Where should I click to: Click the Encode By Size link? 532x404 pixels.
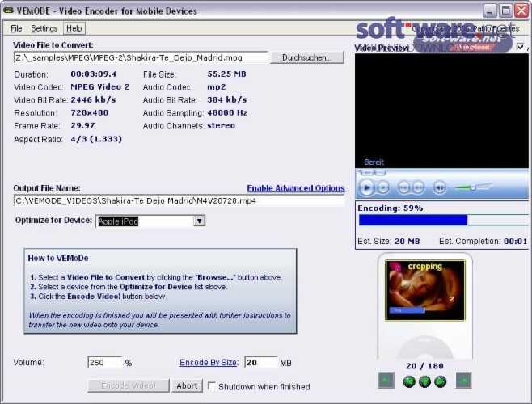pos(209,363)
